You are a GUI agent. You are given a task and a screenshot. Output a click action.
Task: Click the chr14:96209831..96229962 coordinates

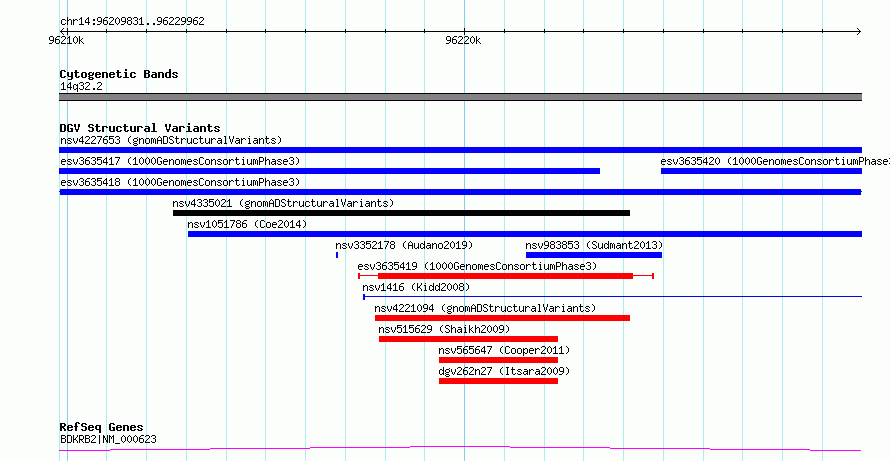(x=132, y=22)
